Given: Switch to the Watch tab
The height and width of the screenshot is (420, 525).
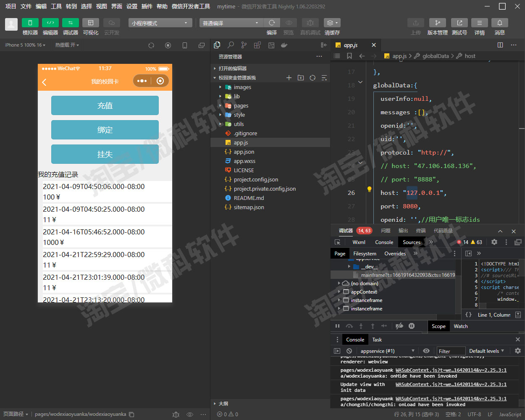Looking at the screenshot, I should 461,326.
